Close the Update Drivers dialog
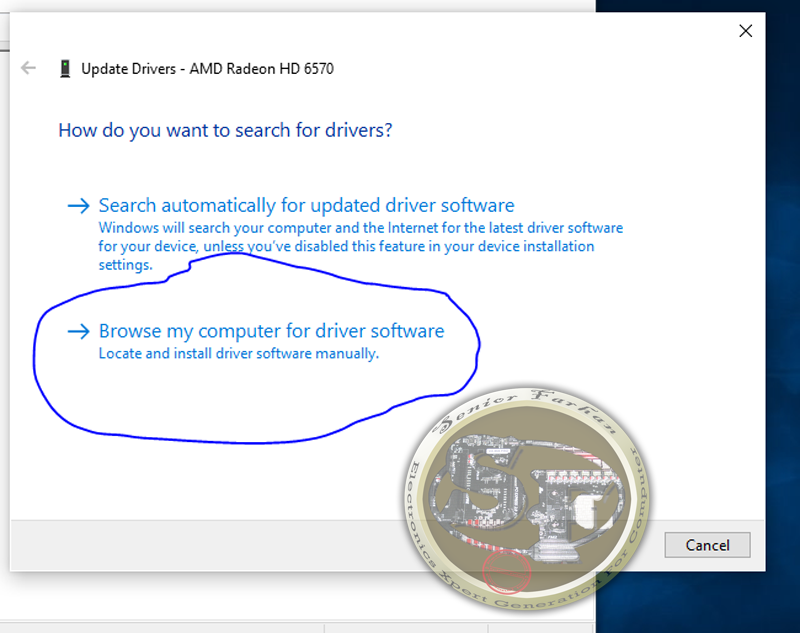 pos(745,31)
